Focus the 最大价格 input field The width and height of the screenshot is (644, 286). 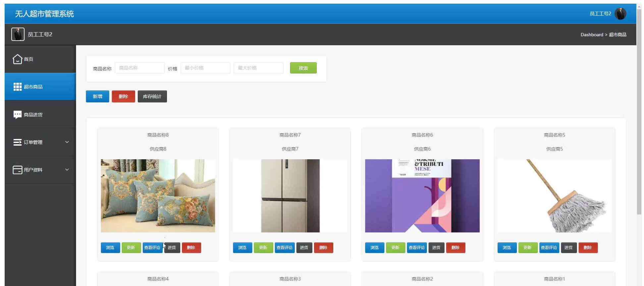click(x=258, y=68)
